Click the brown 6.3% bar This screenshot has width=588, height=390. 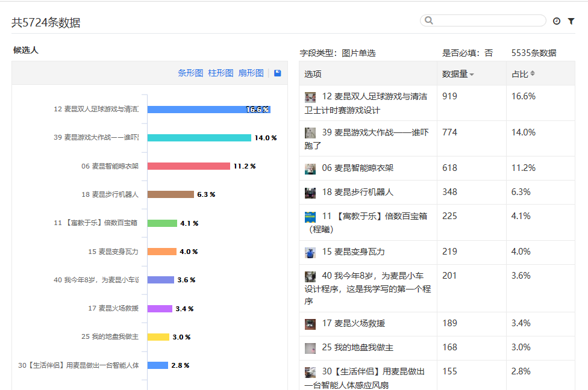click(x=170, y=194)
